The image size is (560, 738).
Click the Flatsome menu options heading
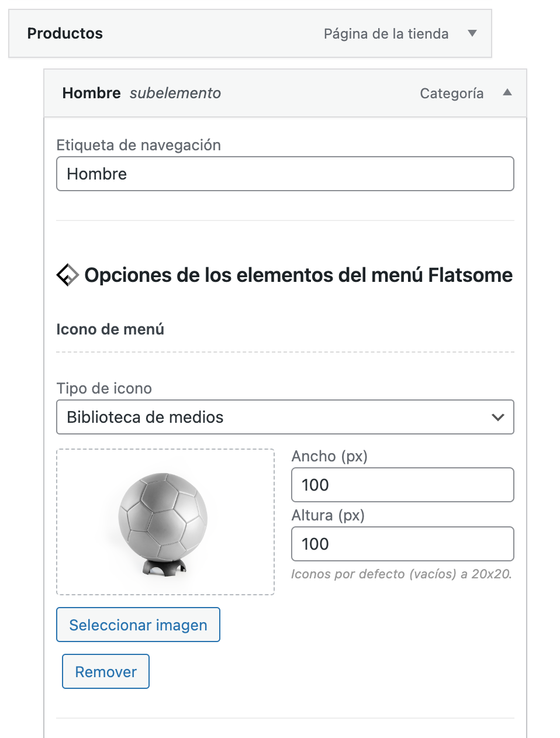point(298,275)
